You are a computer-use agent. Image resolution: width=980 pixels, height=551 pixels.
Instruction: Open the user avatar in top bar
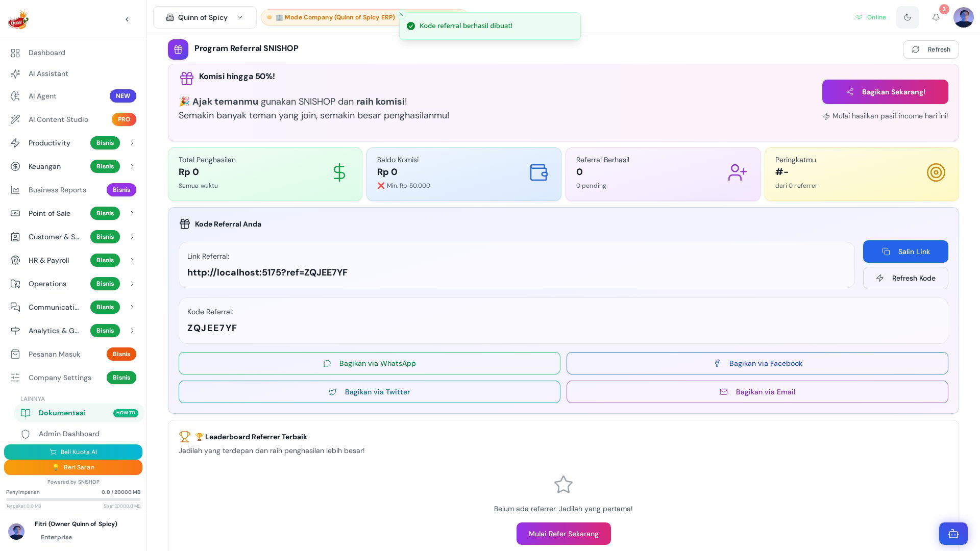pos(963,17)
